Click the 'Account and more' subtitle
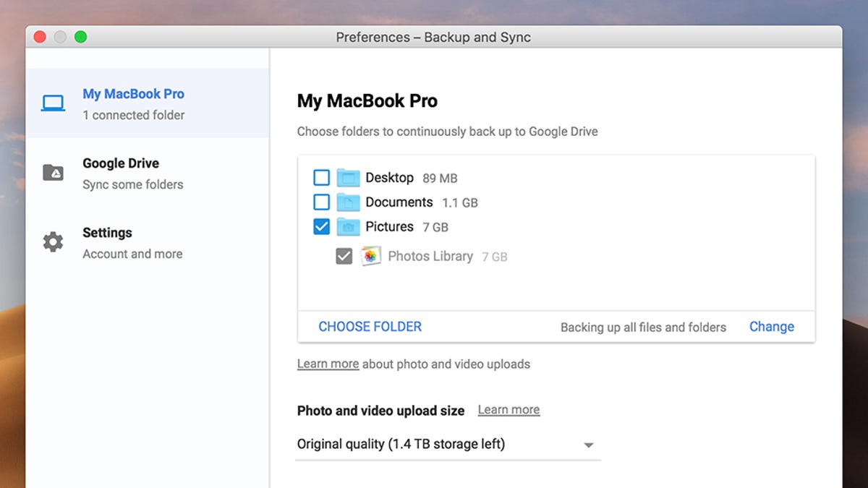The height and width of the screenshot is (488, 868). click(x=132, y=254)
